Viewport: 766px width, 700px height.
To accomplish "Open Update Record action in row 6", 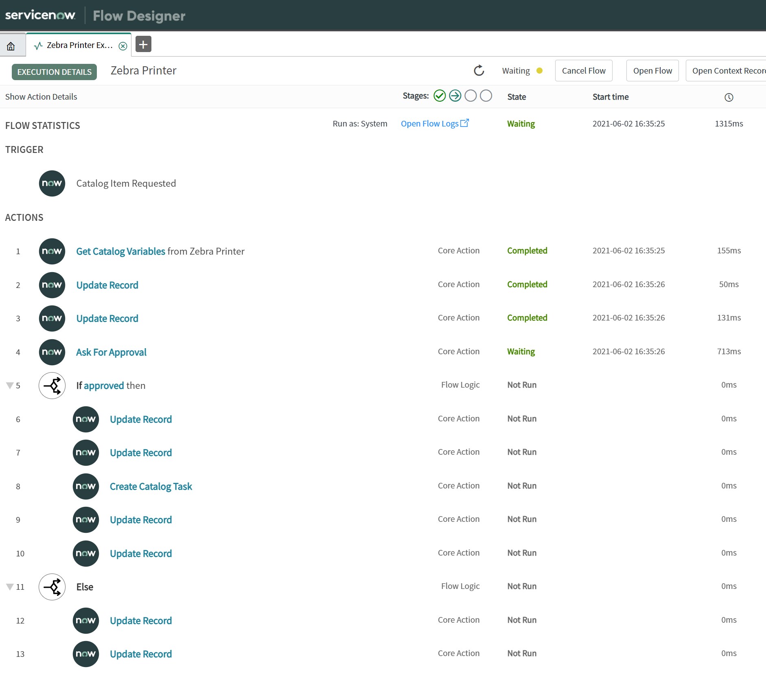I will [x=141, y=419].
